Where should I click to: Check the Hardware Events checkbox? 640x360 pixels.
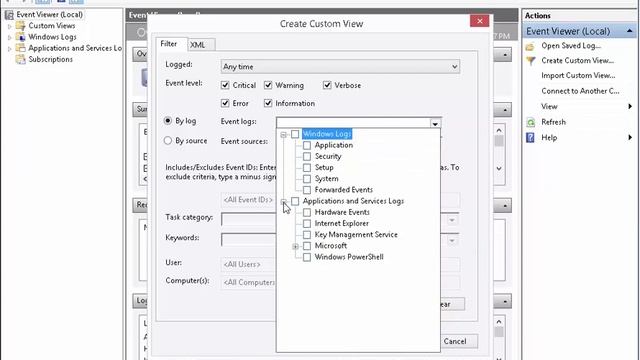click(307, 212)
